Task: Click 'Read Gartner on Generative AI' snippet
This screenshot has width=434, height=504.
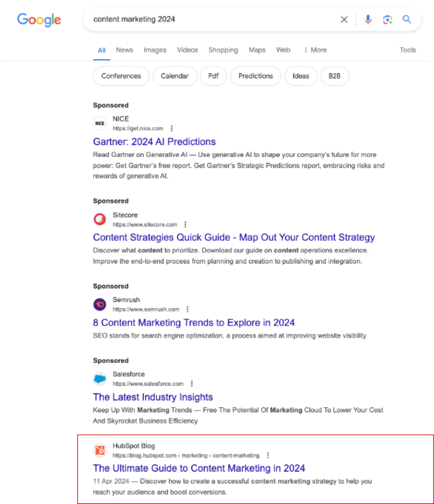Action: pos(239,165)
